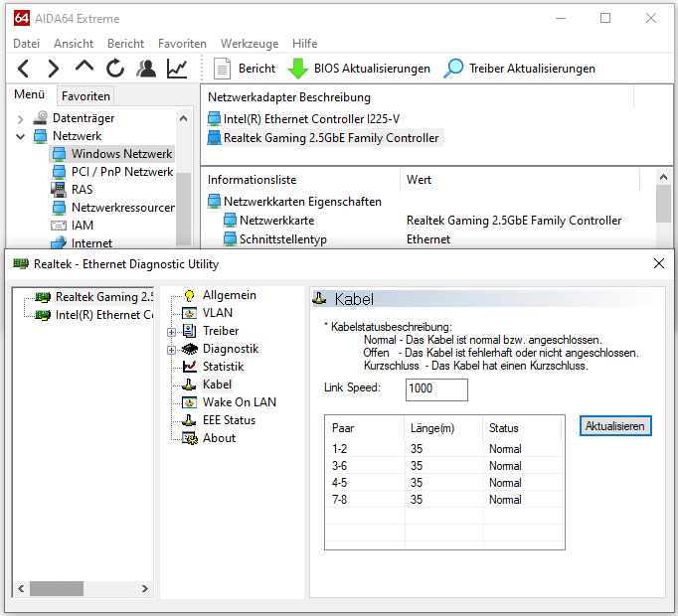Open the Diagnostik chip item
Image resolution: width=678 pixels, height=616 pixels.
[x=231, y=349]
